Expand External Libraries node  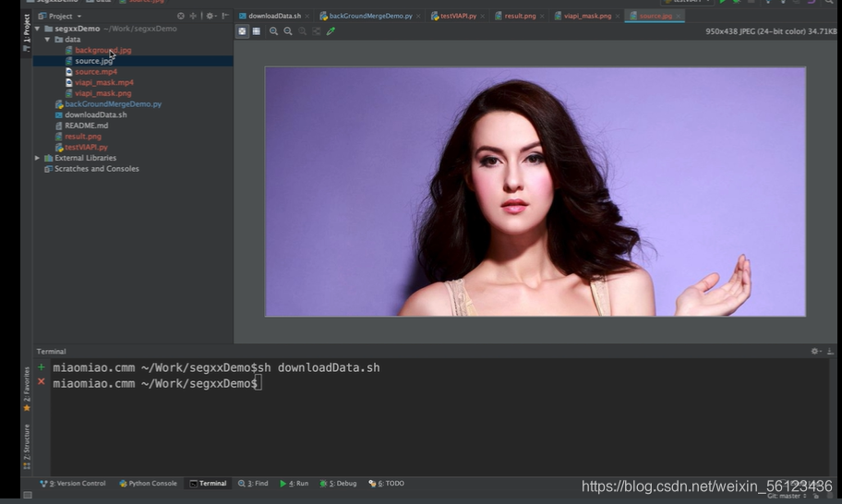37,158
